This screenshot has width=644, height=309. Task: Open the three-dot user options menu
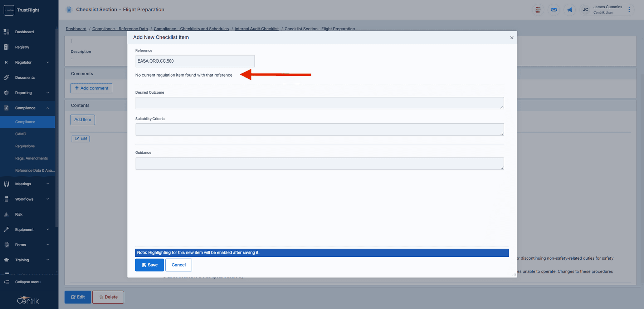click(629, 10)
